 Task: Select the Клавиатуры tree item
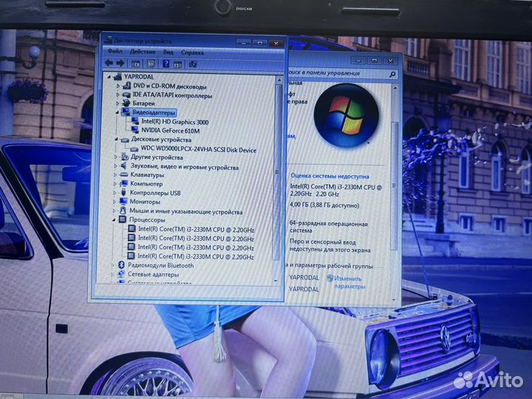pos(147,174)
